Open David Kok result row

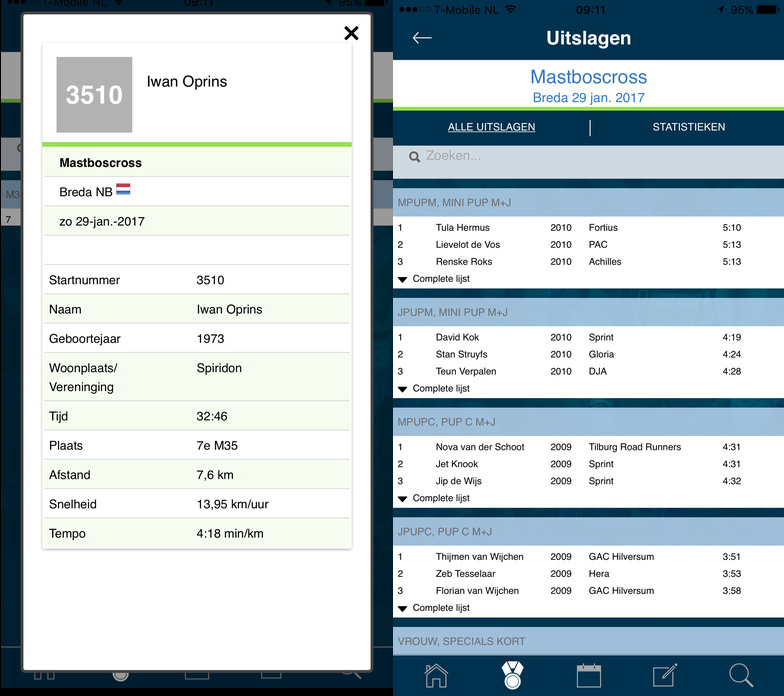[x=588, y=338]
